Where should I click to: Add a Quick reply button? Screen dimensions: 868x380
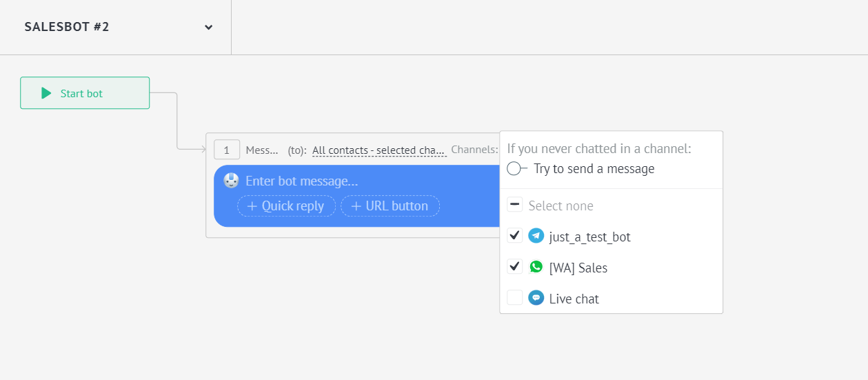point(286,206)
